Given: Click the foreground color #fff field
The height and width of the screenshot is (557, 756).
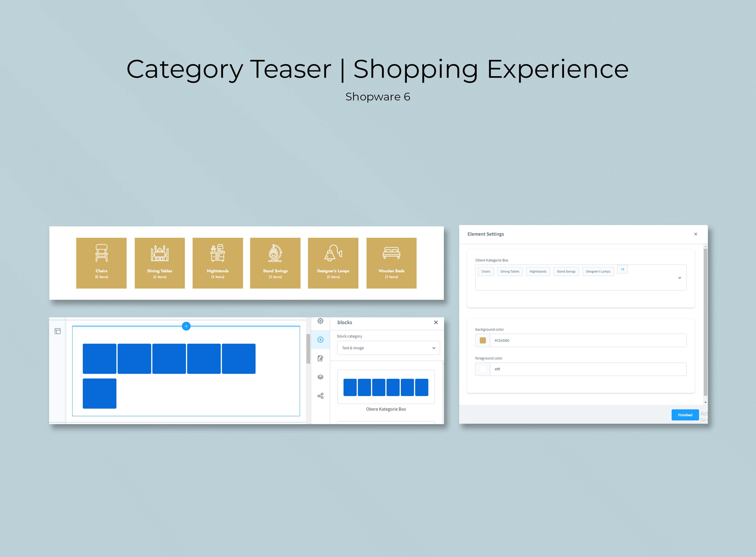Looking at the screenshot, I should coord(588,369).
